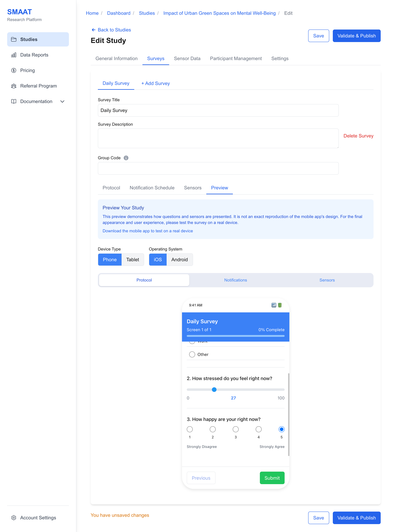395x532 pixels.
Task: Click the Referral Program people icon
Action: (x=14, y=86)
